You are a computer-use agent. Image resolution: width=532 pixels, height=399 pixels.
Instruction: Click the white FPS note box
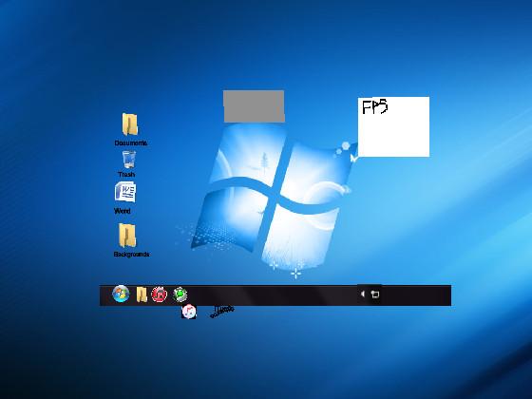point(393,127)
